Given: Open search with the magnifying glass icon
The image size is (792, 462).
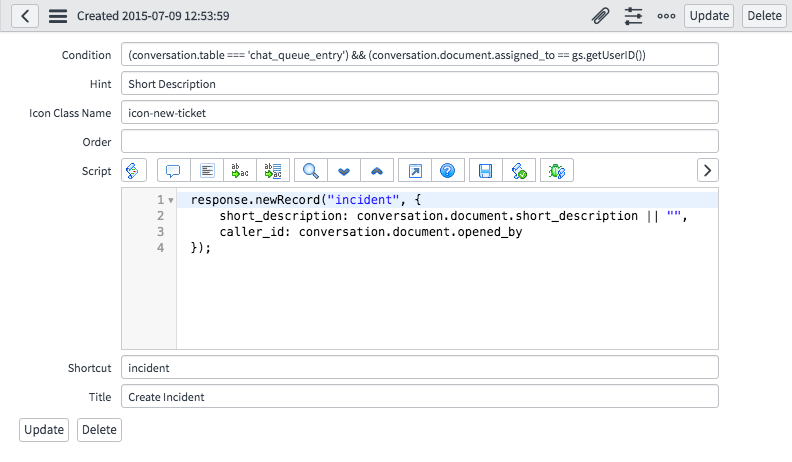Looking at the screenshot, I should (311, 171).
